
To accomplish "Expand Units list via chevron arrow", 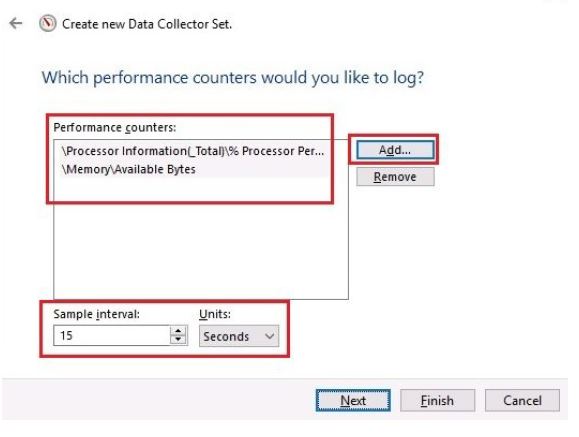I will [270, 336].
